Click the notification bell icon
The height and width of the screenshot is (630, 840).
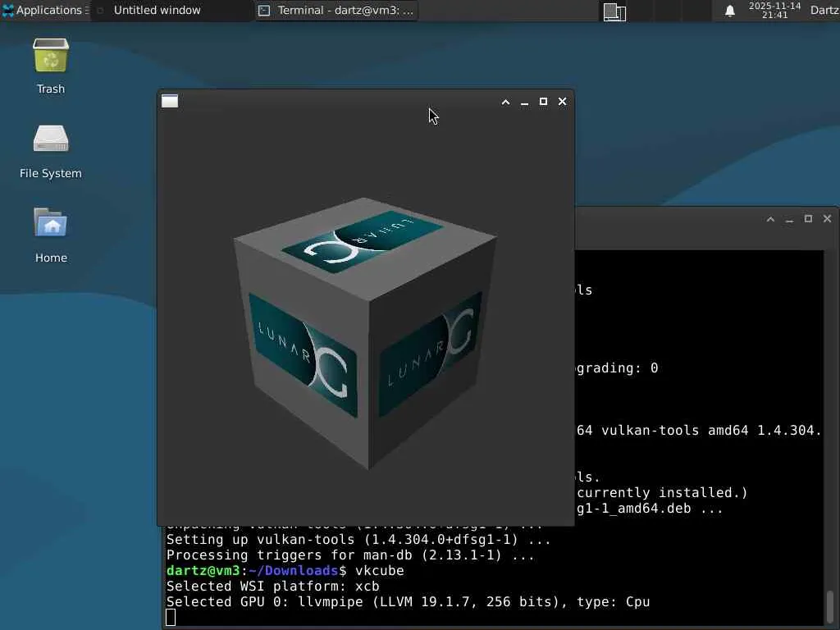click(729, 11)
